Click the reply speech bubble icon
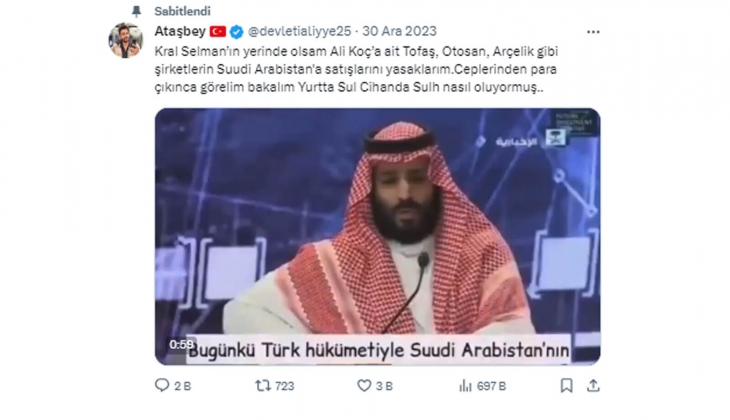The image size is (730, 420). pyautogui.click(x=162, y=386)
